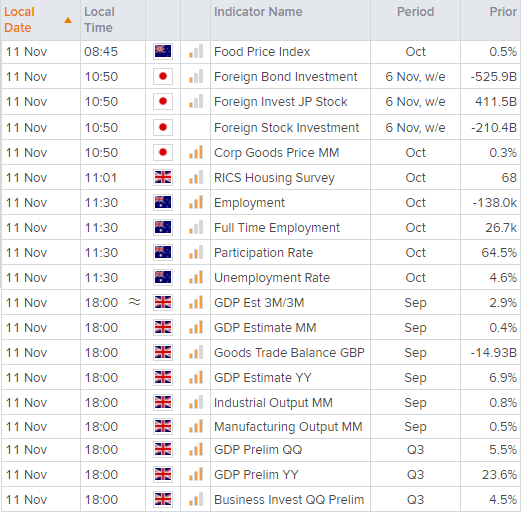This screenshot has width=521, height=513.
Task: Click the Japan flag for Foreign Invest JP Stock
Action: click(x=163, y=102)
